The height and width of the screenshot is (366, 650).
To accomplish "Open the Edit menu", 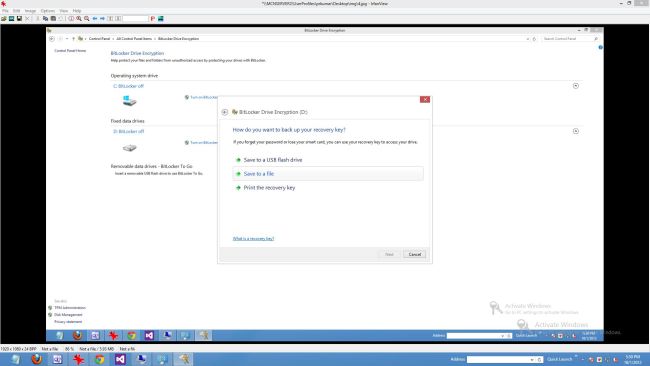I will 17,11.
